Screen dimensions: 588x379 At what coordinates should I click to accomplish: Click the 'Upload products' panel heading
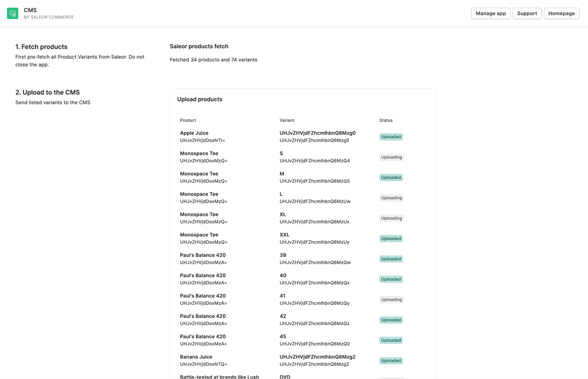[200, 99]
